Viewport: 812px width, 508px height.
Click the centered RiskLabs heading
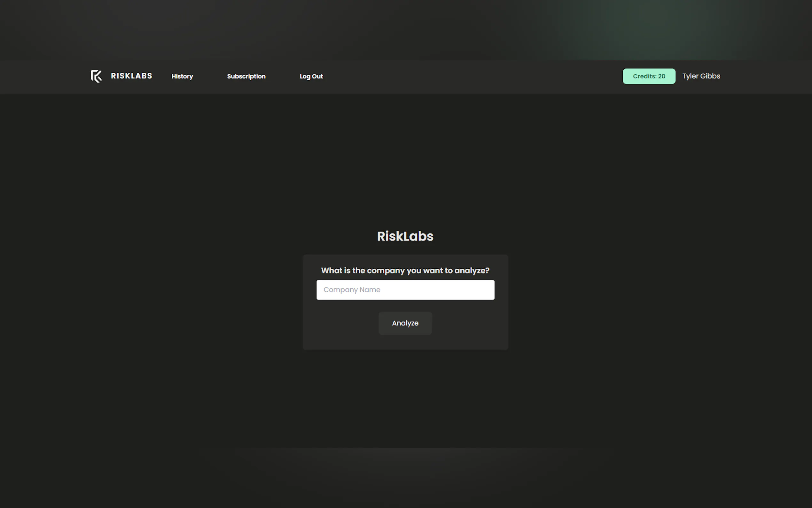click(405, 236)
